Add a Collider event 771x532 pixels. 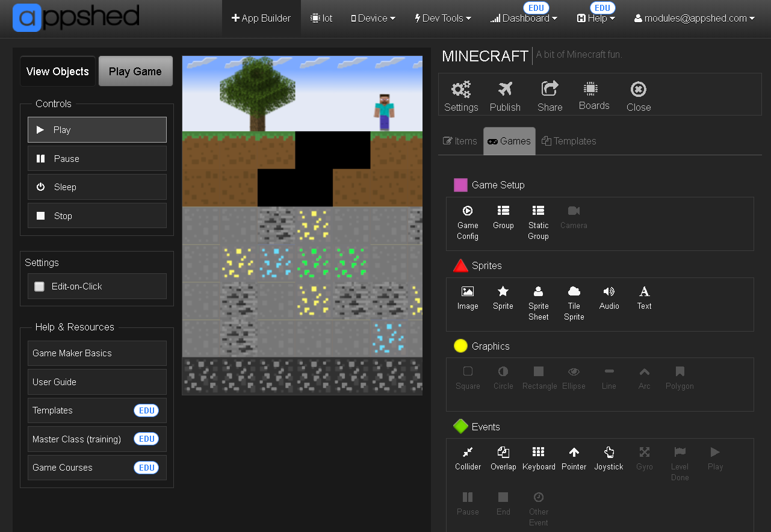[468, 459]
